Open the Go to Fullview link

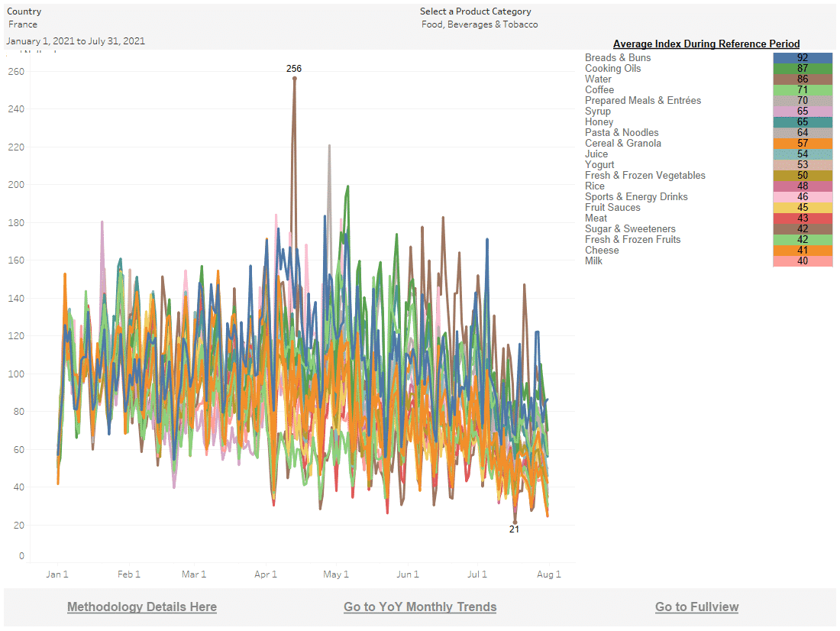point(696,607)
